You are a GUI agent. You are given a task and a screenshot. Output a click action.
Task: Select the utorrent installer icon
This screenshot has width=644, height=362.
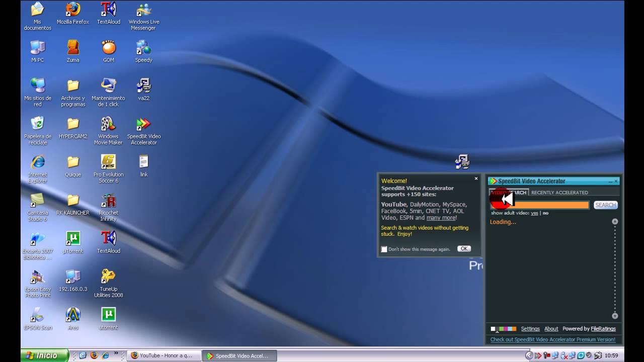pos(109,319)
